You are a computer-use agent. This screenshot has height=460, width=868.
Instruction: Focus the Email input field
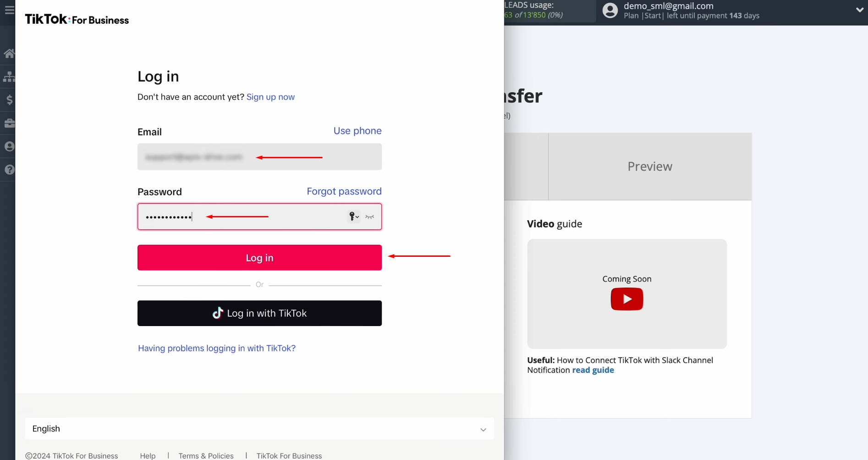pyautogui.click(x=259, y=157)
